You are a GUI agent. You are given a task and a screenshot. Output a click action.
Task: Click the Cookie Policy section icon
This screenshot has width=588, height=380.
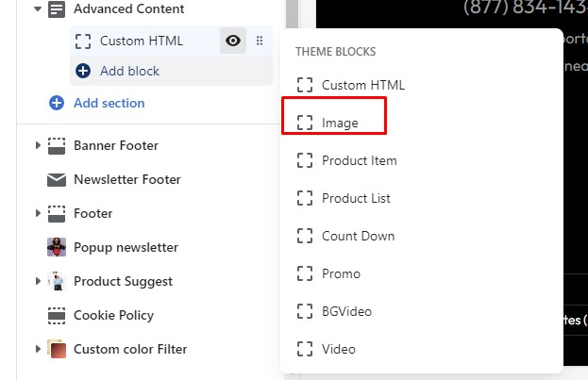pos(57,315)
